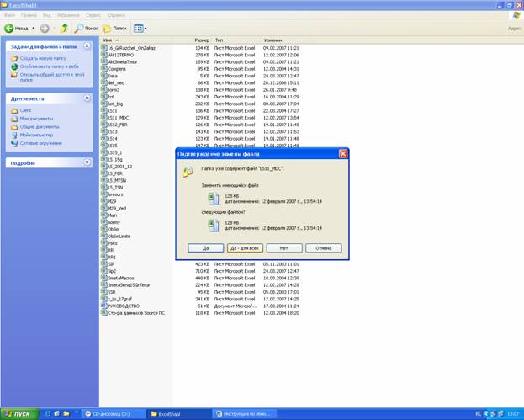Expand the 'Подробно' details panel
Screen dimensions: 524x420
[x=87, y=162]
